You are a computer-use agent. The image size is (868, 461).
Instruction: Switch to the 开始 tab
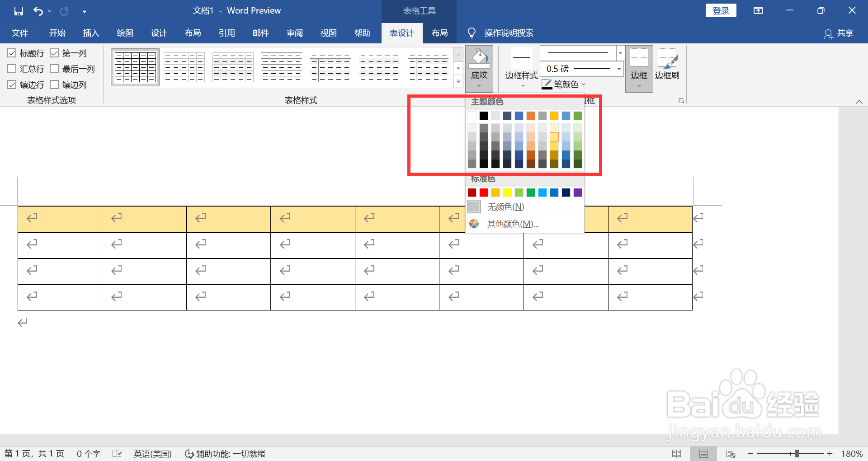tap(57, 33)
